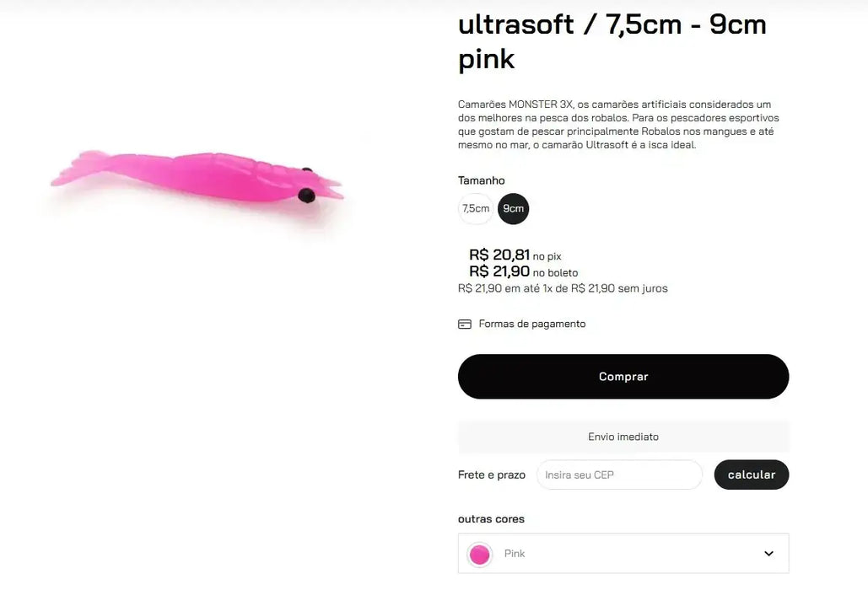This screenshot has height=590, width=868.
Task: Click the R$ 20,81 pix price
Action: click(499, 255)
